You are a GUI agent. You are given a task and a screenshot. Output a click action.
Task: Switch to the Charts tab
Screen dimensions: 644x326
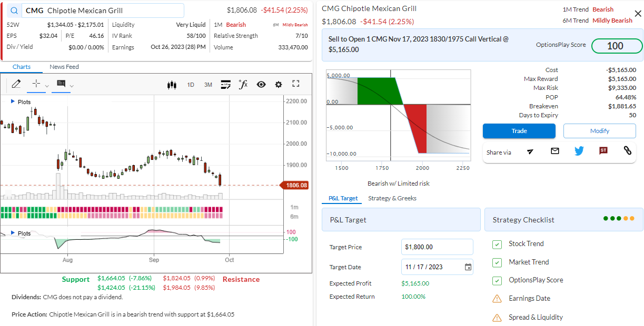point(22,67)
